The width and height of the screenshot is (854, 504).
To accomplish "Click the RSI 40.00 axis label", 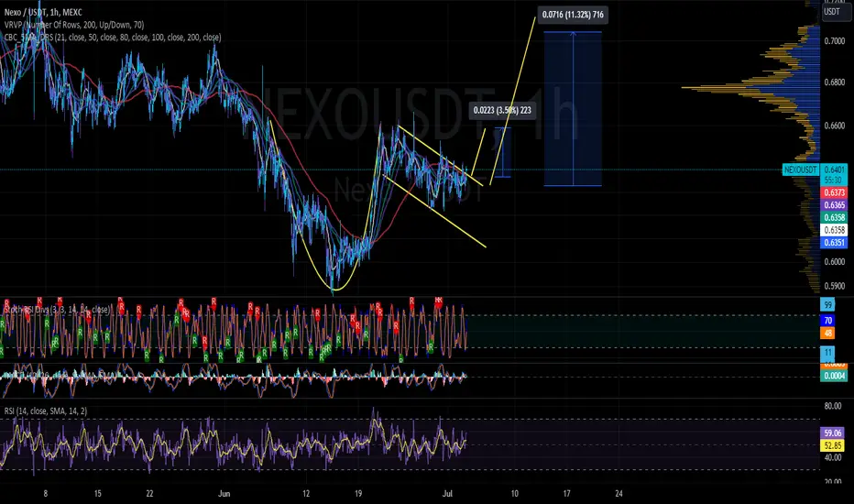I will point(833,457).
